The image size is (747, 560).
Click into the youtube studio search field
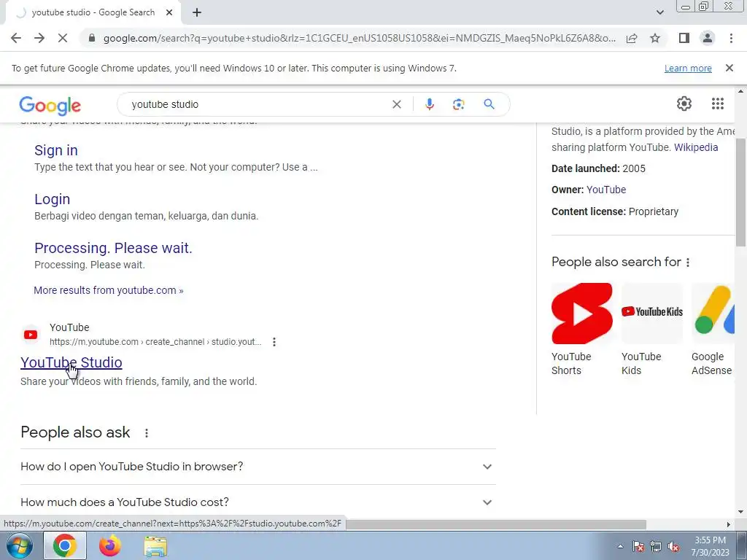pyautogui.click(x=258, y=104)
